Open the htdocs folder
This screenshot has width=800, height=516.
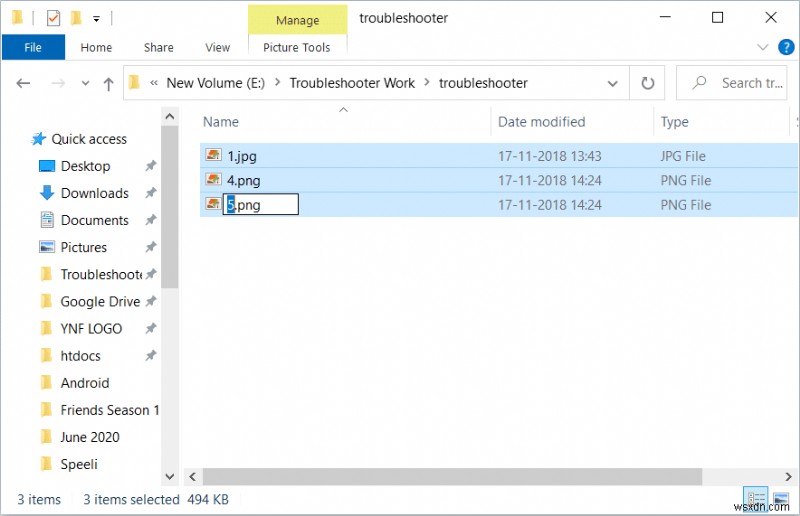pos(80,355)
